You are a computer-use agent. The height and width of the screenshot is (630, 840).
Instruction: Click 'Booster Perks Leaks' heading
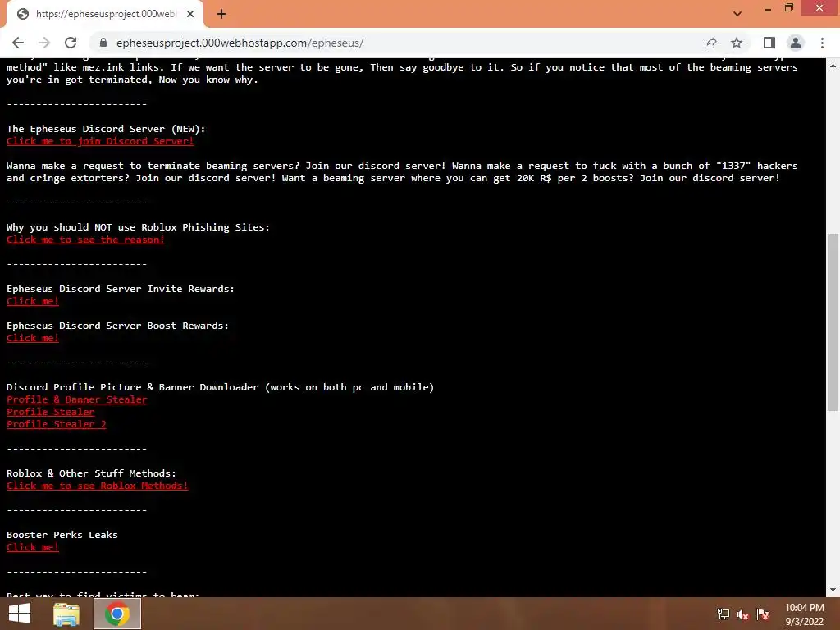pos(62,535)
